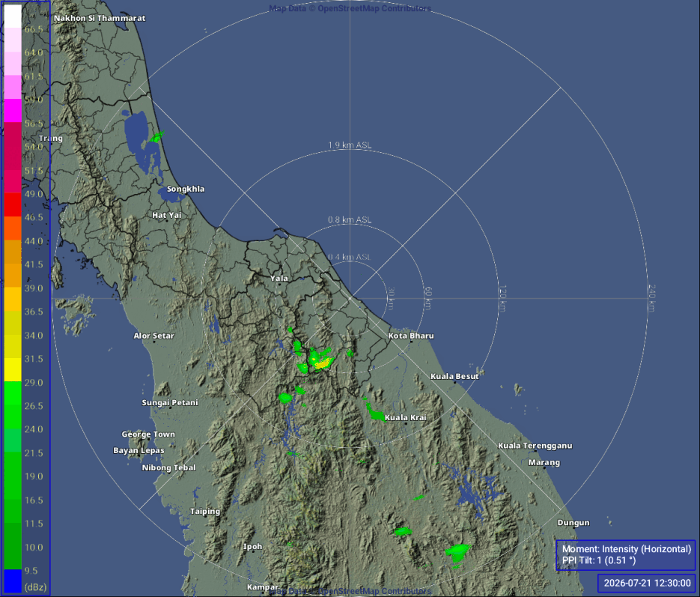Viewport: 700px width, 597px height.
Task: Click the Kota Bharu city label
Action: click(x=411, y=336)
